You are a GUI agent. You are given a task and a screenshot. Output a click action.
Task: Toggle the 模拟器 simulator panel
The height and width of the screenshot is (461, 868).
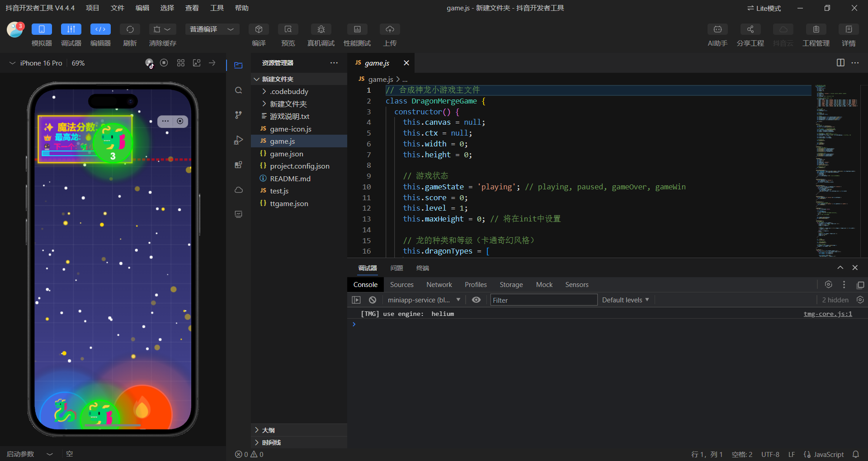click(x=42, y=29)
